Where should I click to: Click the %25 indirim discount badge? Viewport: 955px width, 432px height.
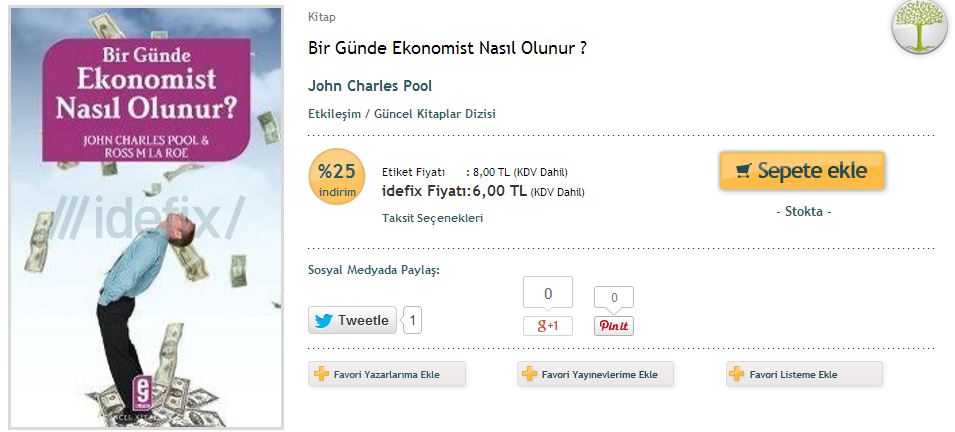(337, 177)
